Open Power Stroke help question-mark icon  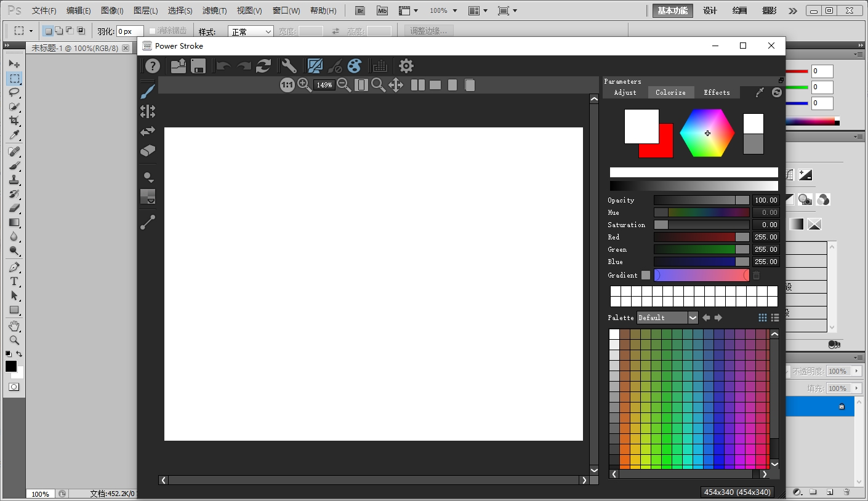pos(152,66)
